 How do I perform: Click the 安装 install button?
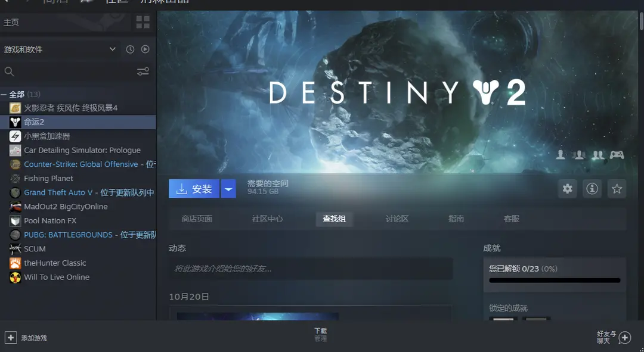194,189
